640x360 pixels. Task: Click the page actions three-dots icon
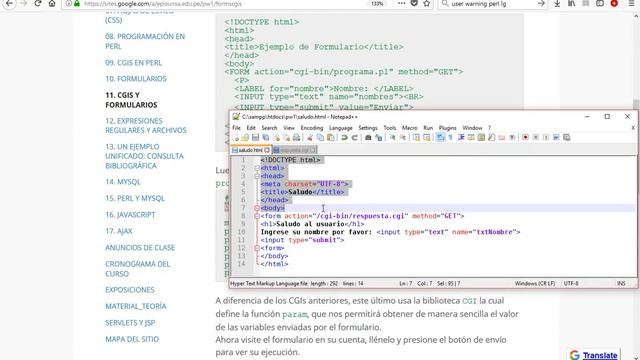coord(402,3)
